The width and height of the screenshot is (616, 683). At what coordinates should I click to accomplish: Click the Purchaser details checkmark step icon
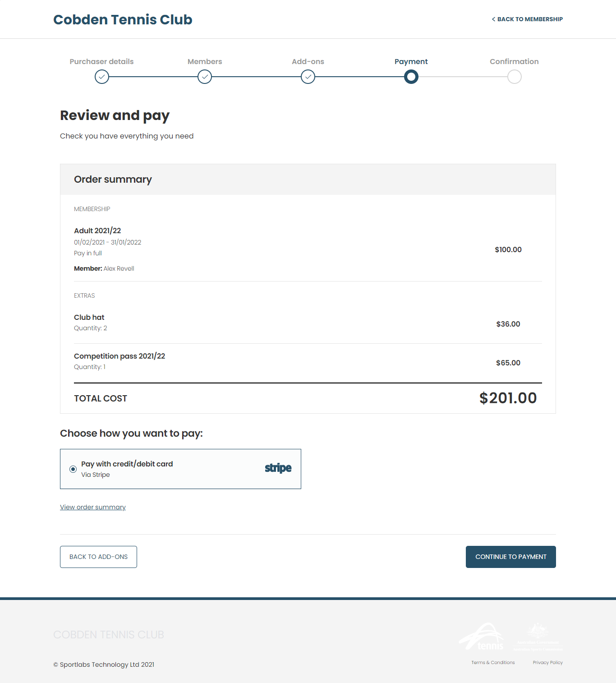102,77
